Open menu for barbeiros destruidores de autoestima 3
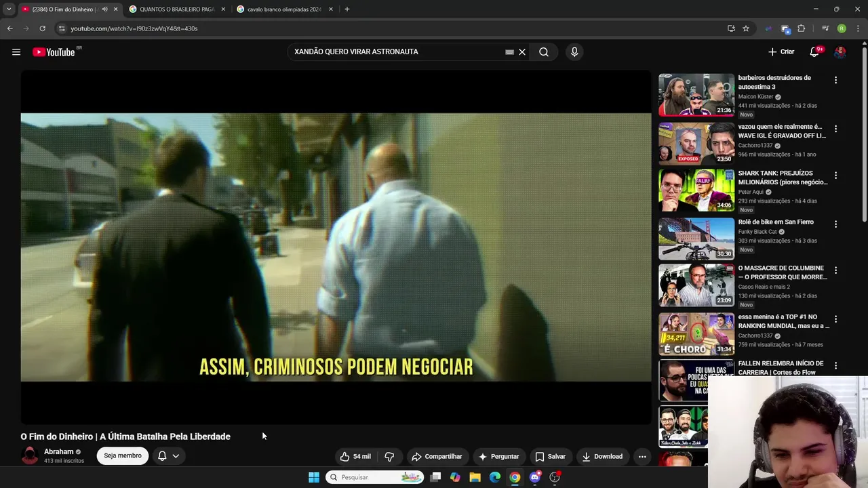 (835, 80)
